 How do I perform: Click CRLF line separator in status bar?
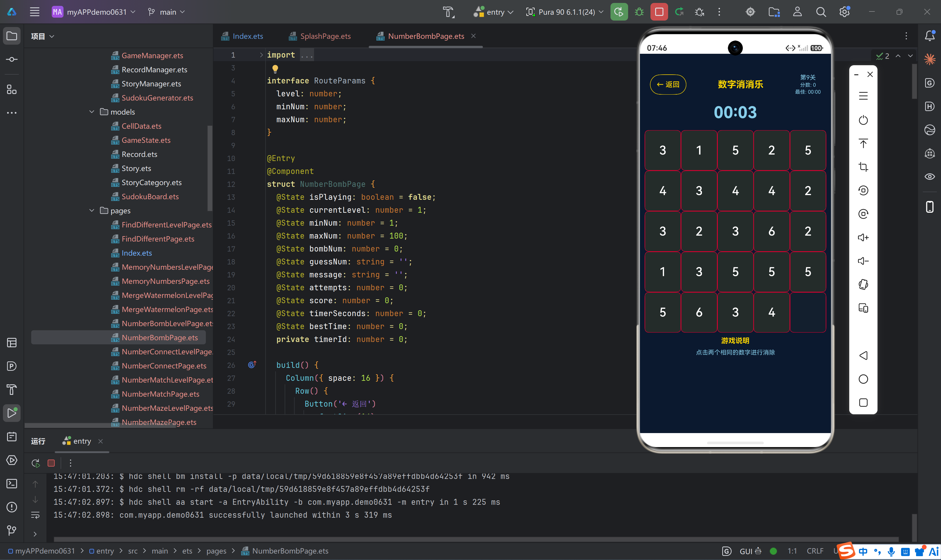815,551
